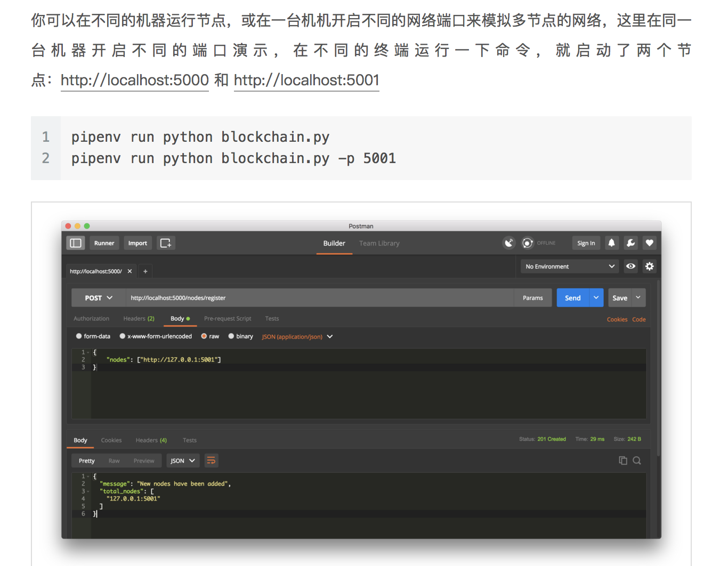The width and height of the screenshot is (728, 566).
Task: Add a new request tab with plus
Action: pos(145,271)
